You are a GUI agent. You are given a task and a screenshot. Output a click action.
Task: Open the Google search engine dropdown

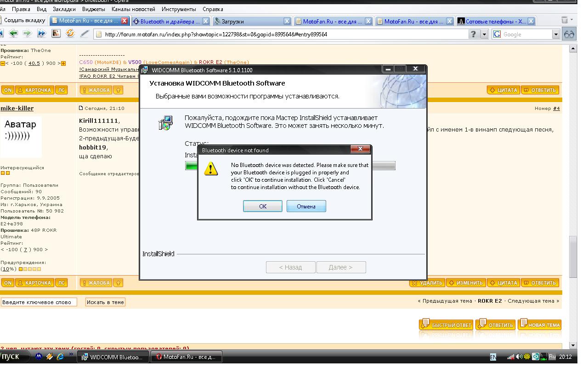pyautogui.click(x=555, y=34)
